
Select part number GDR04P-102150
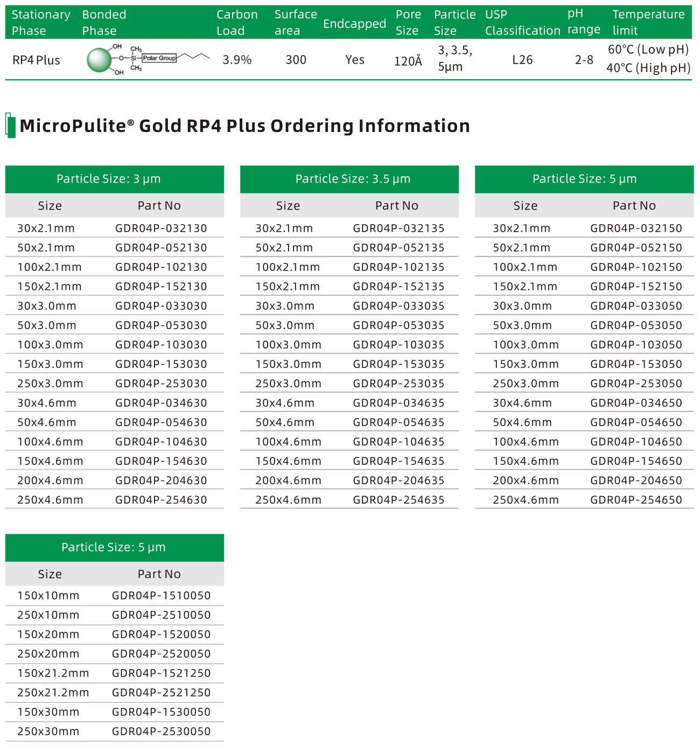(636, 267)
